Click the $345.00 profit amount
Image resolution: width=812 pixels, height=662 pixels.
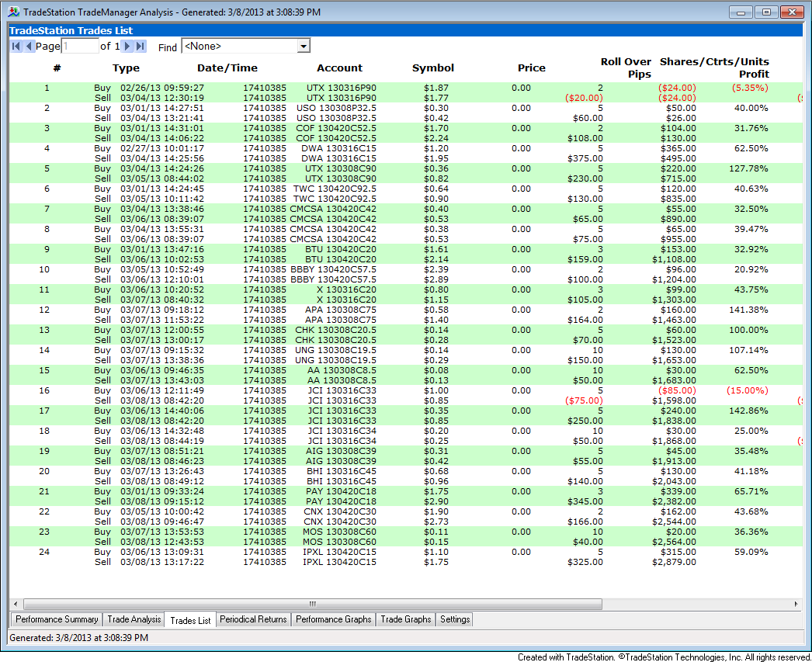point(585,501)
